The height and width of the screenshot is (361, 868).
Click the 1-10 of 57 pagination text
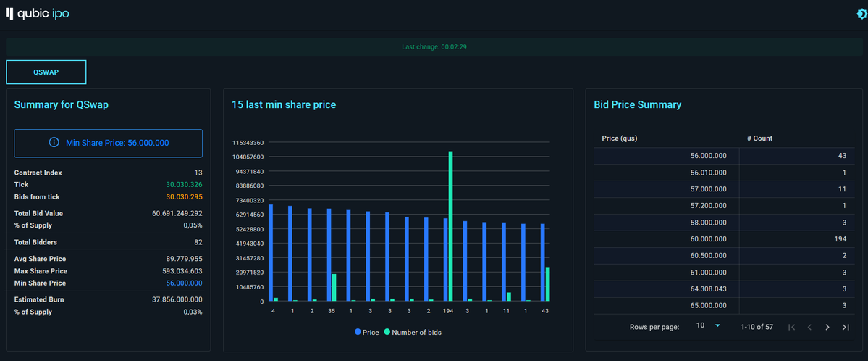[757, 327]
